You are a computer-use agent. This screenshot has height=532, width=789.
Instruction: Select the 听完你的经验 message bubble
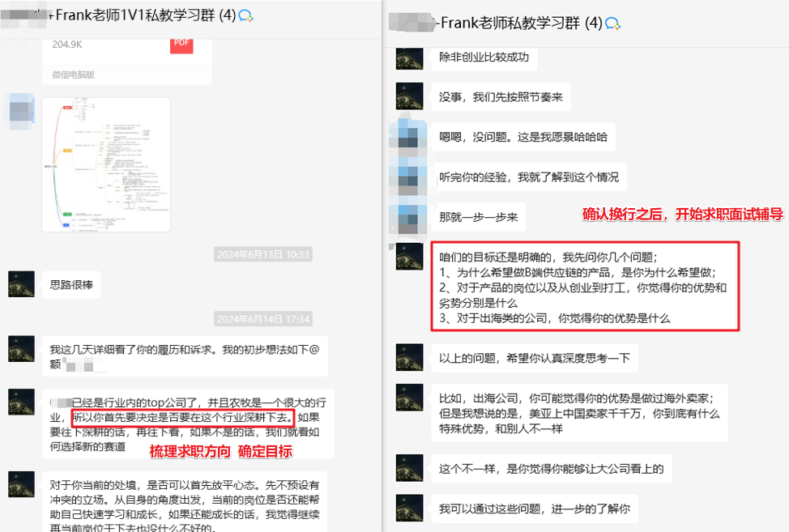tap(529, 177)
